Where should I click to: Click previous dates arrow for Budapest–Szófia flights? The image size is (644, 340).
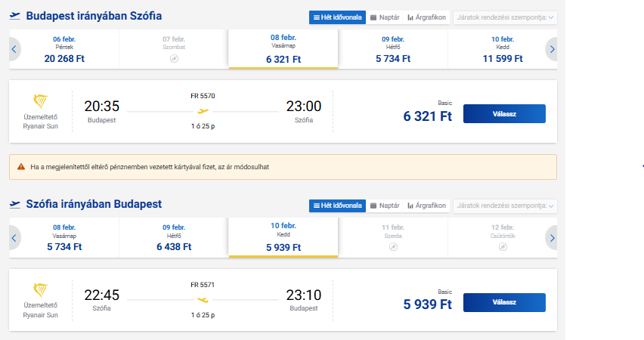(x=14, y=49)
